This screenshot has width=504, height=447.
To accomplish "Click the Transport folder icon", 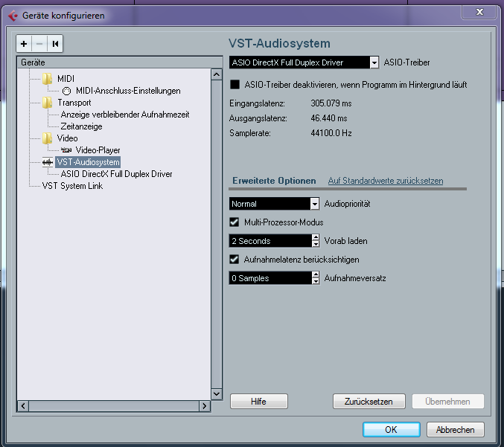I will tap(47, 103).
